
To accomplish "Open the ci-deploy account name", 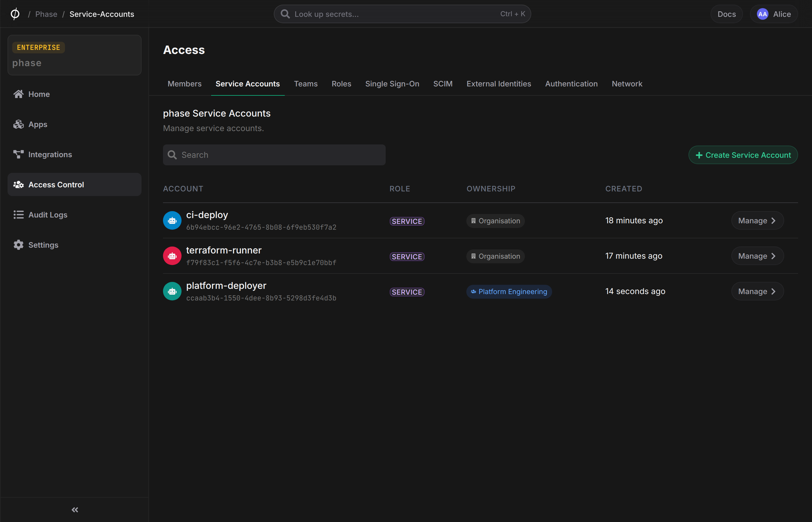I will [207, 215].
